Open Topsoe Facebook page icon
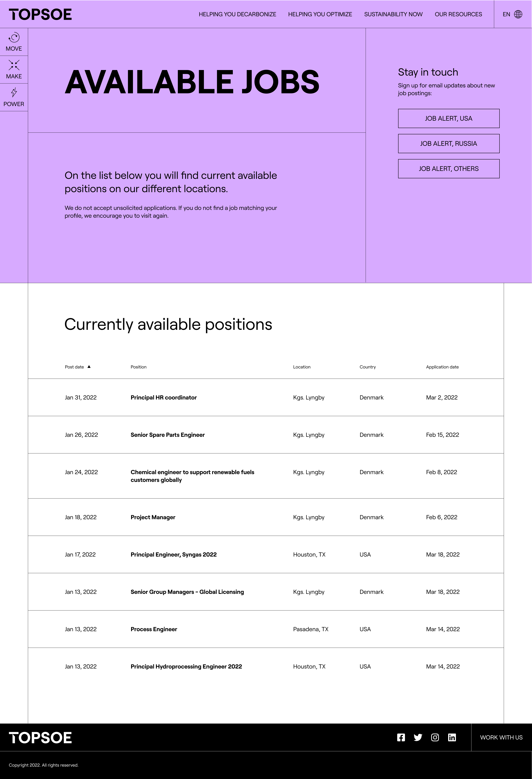 point(401,737)
